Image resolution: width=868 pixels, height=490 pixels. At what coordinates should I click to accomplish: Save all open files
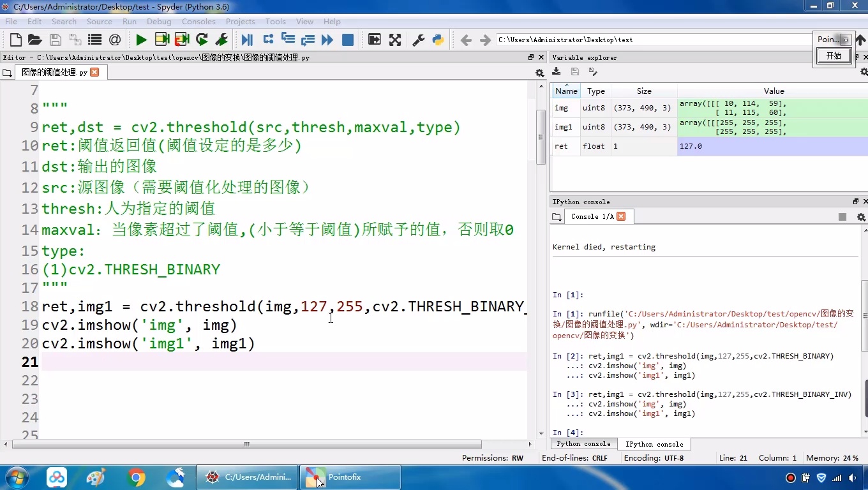click(x=75, y=39)
